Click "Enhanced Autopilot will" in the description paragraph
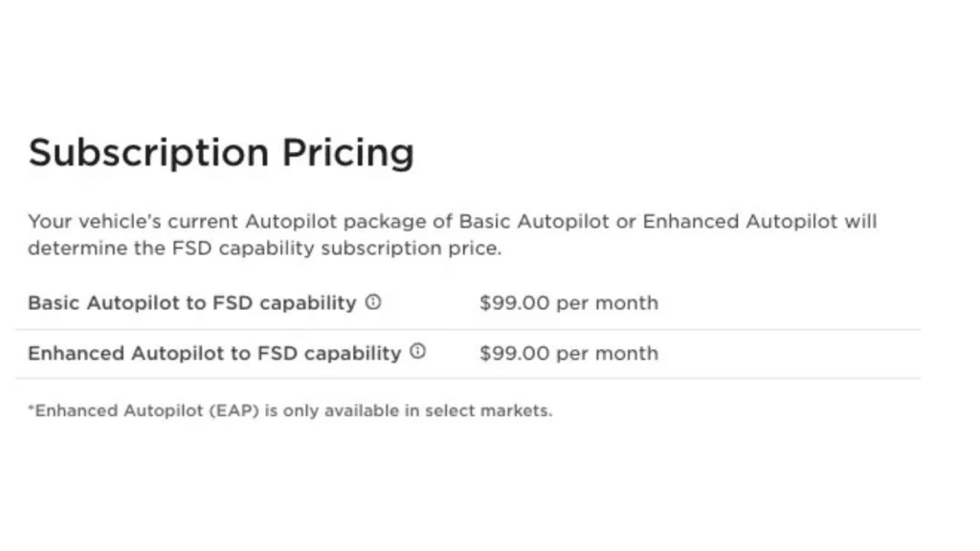Image resolution: width=980 pixels, height=551 pixels. (759, 222)
